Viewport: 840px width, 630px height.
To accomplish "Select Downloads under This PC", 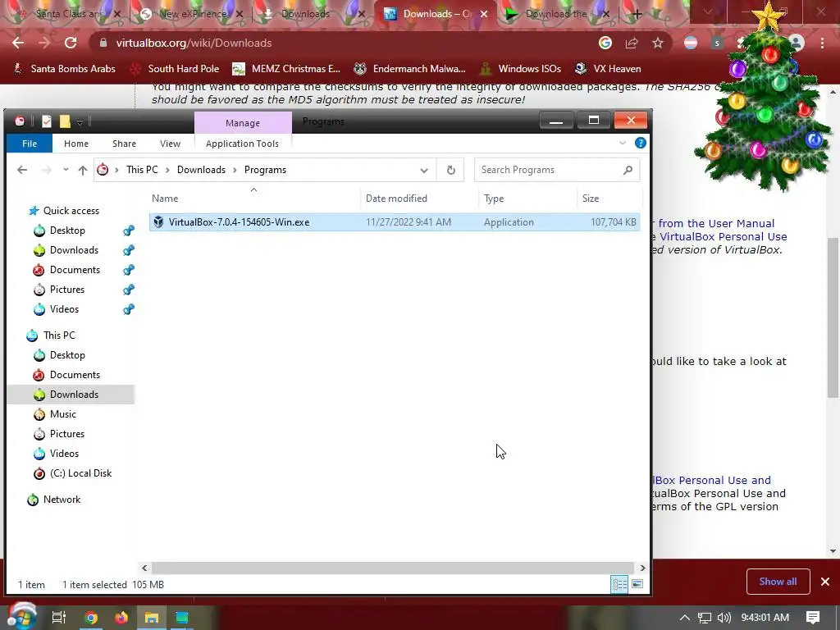I will click(73, 395).
